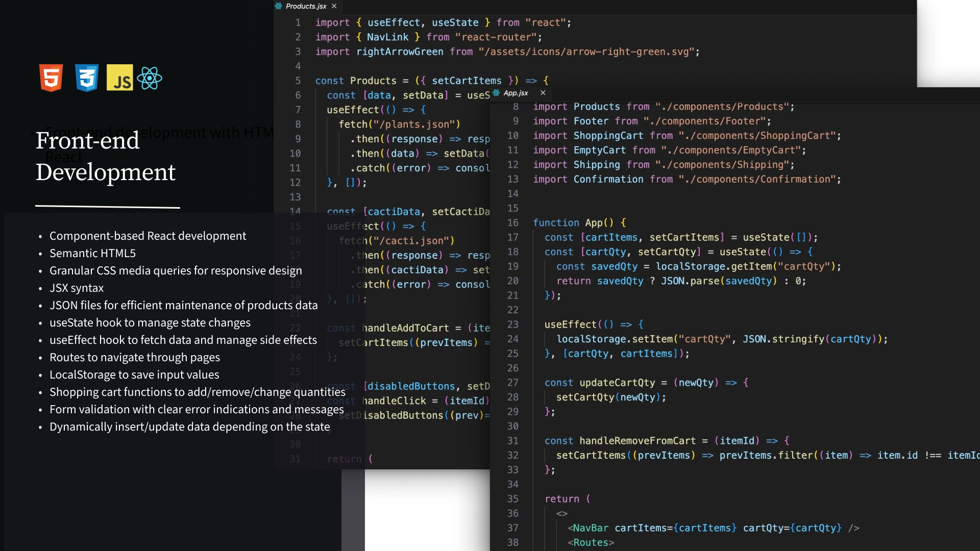Click the HTML5 logo icon
The height and width of the screenshot is (551, 980).
[x=51, y=78]
